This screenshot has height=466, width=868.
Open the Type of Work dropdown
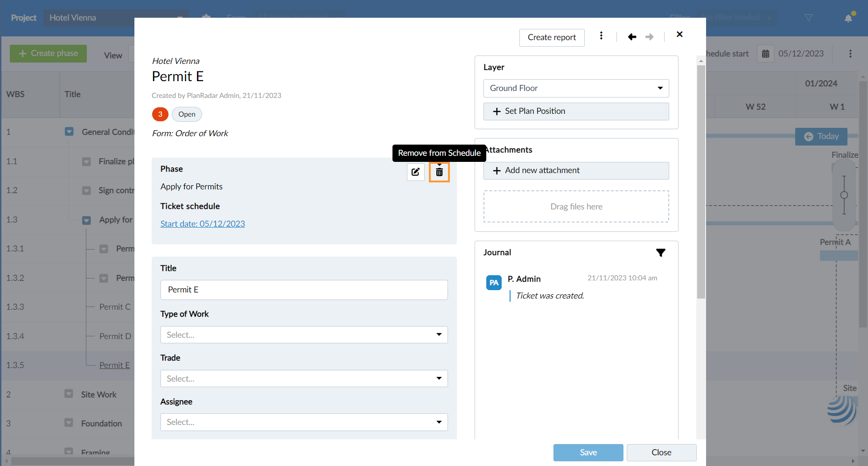pyautogui.click(x=304, y=334)
